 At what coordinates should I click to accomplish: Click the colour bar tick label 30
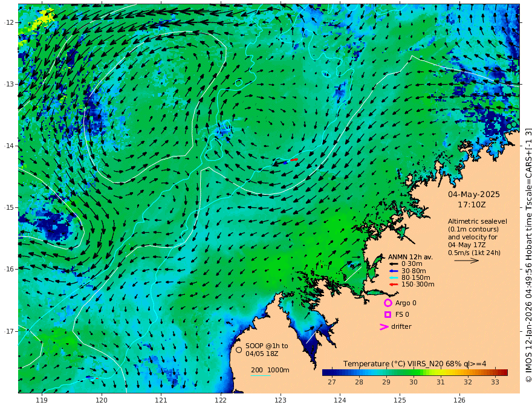414,382
